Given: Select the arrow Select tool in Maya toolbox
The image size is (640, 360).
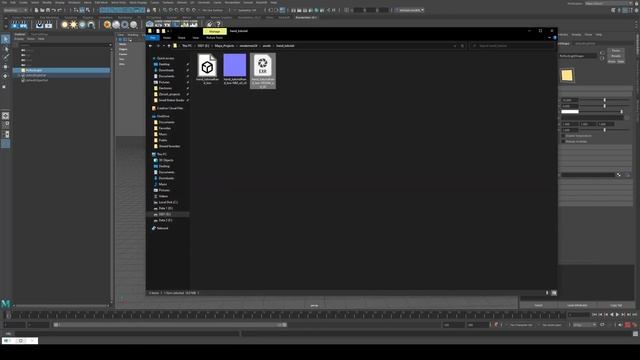Looking at the screenshot, I should (x=5, y=39).
